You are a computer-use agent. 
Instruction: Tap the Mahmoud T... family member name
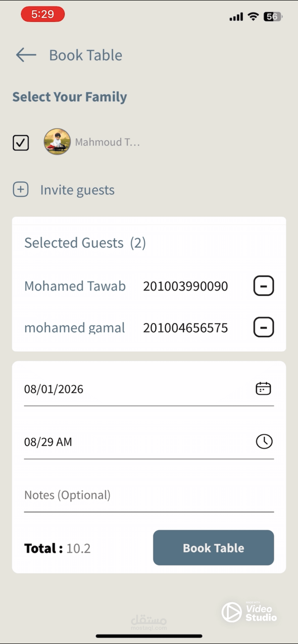(x=107, y=142)
